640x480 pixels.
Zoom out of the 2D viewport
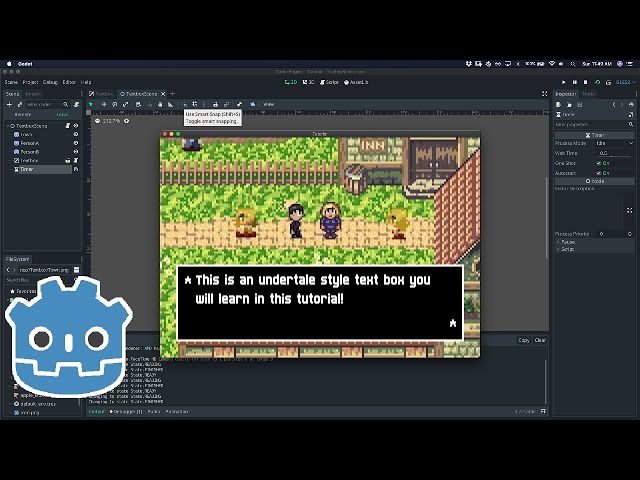tap(97, 121)
